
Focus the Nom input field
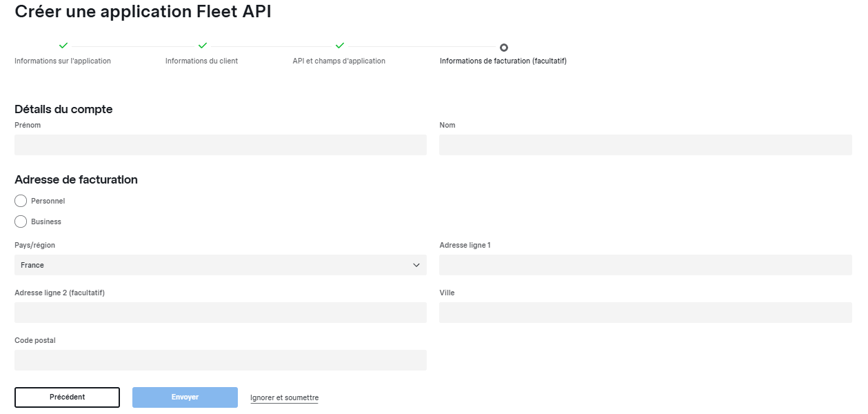point(645,145)
